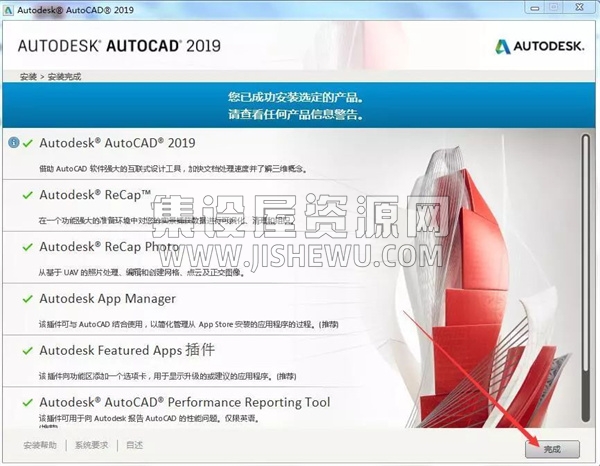
Task: Click the 安装完成 breadcrumb item
Action: pos(64,77)
